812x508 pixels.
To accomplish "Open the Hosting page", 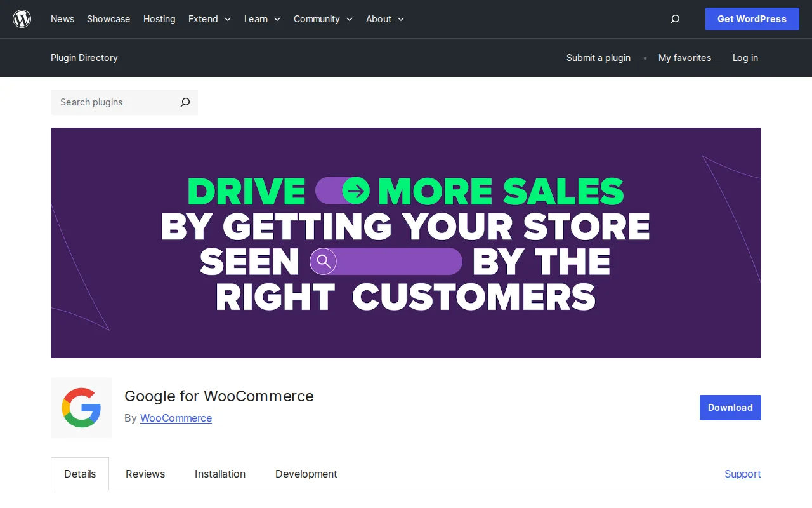I will pyautogui.click(x=159, y=19).
